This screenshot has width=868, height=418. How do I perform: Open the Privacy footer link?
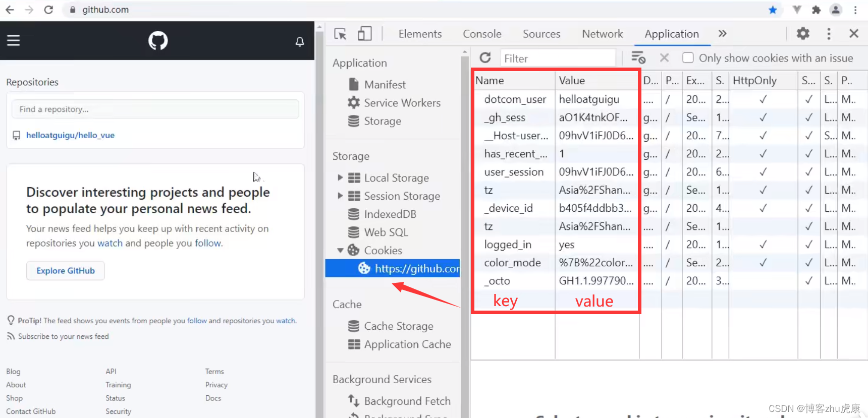pos(216,385)
